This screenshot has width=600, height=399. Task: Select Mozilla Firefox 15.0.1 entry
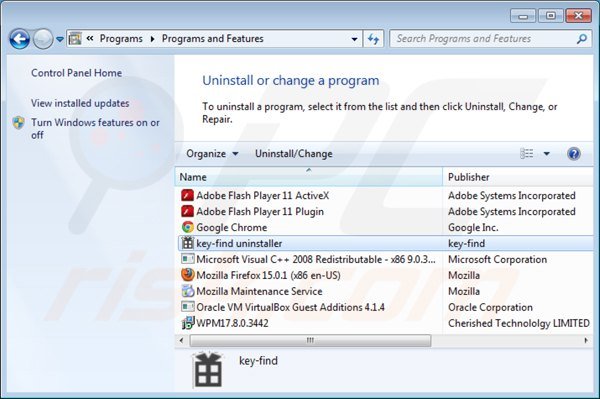(x=268, y=275)
